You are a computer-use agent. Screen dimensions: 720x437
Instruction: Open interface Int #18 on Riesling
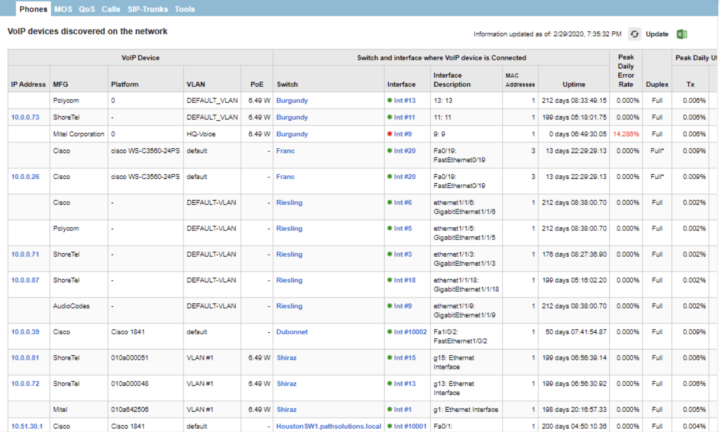click(x=405, y=280)
